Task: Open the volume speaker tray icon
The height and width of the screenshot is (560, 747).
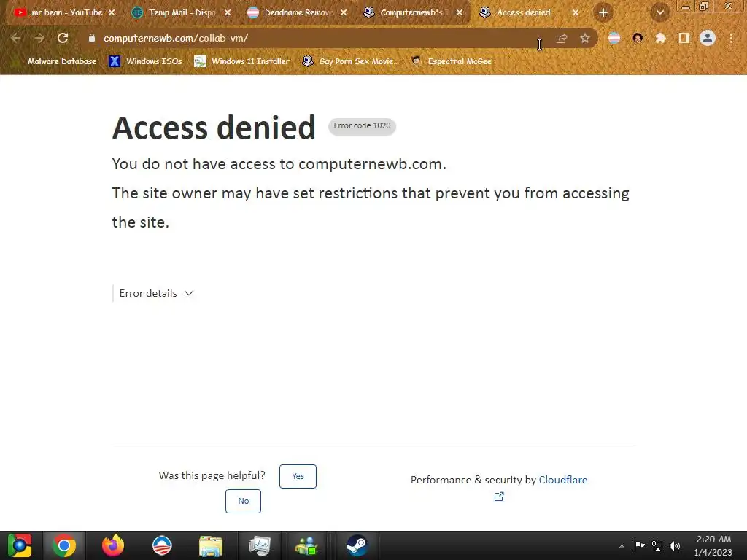Action: 675,545
